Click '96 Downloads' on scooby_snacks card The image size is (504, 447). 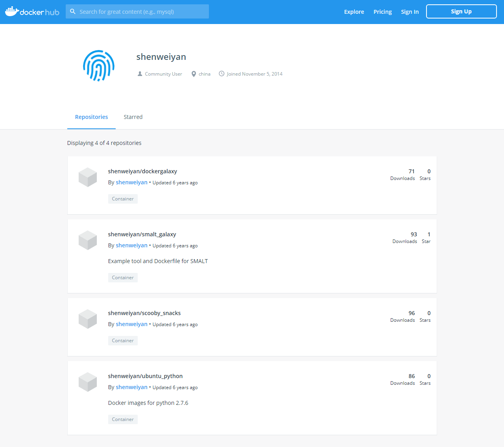point(402,316)
